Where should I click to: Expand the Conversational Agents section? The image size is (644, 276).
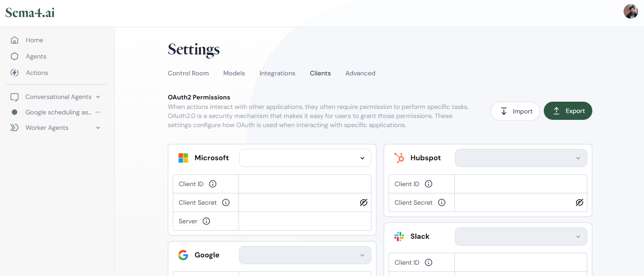(x=98, y=97)
